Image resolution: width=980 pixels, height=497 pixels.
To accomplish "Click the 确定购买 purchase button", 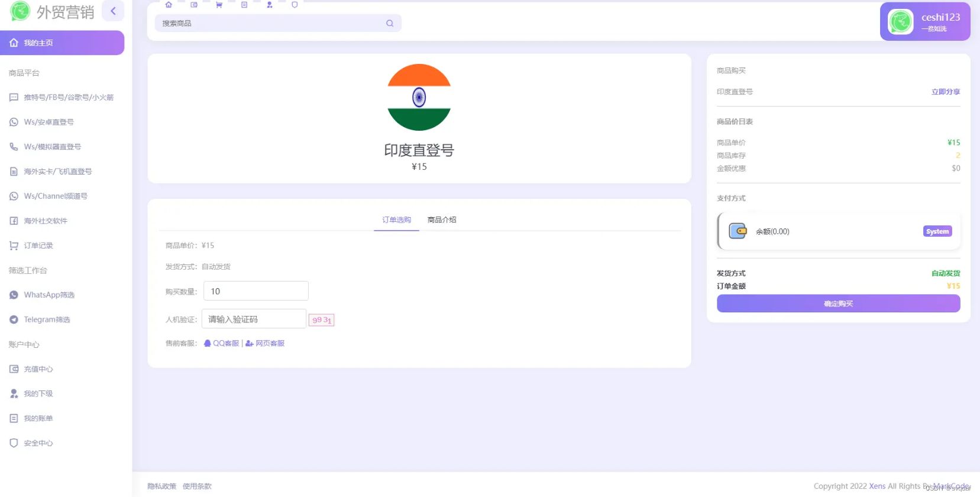I will pyautogui.click(x=839, y=304).
